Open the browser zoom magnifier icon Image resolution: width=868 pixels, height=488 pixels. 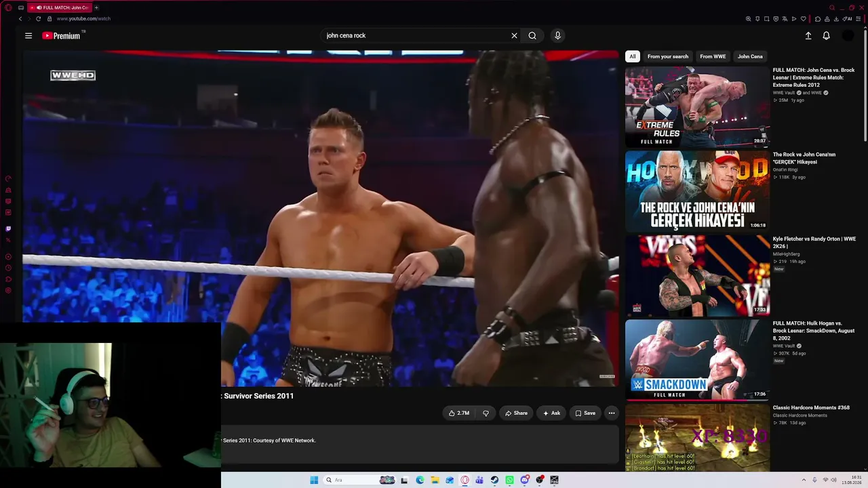[748, 19]
